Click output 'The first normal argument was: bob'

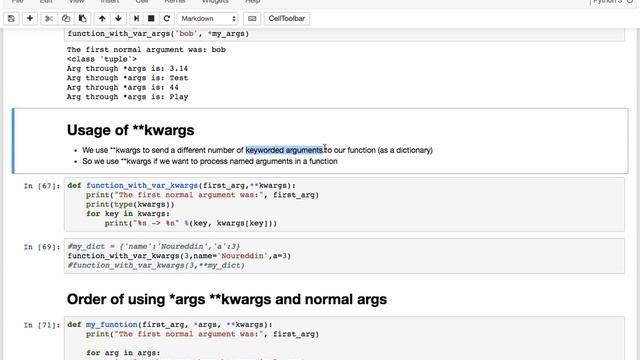146,50
